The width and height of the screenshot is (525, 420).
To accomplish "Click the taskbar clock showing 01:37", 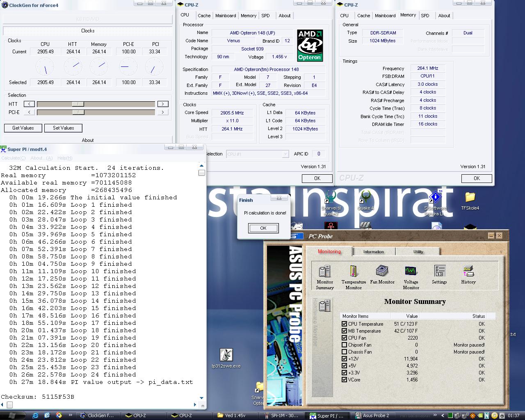I will tap(514, 415).
